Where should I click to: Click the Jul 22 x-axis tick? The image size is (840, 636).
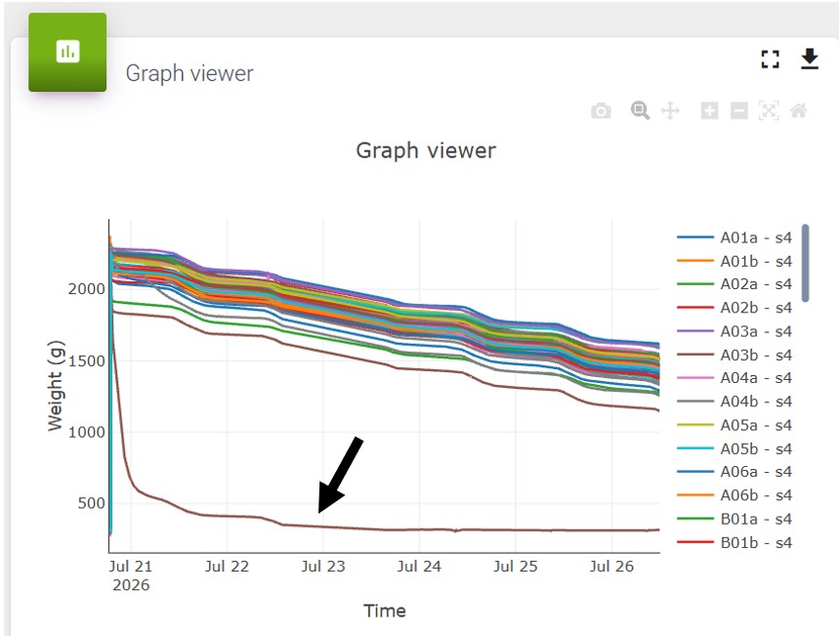tap(228, 567)
